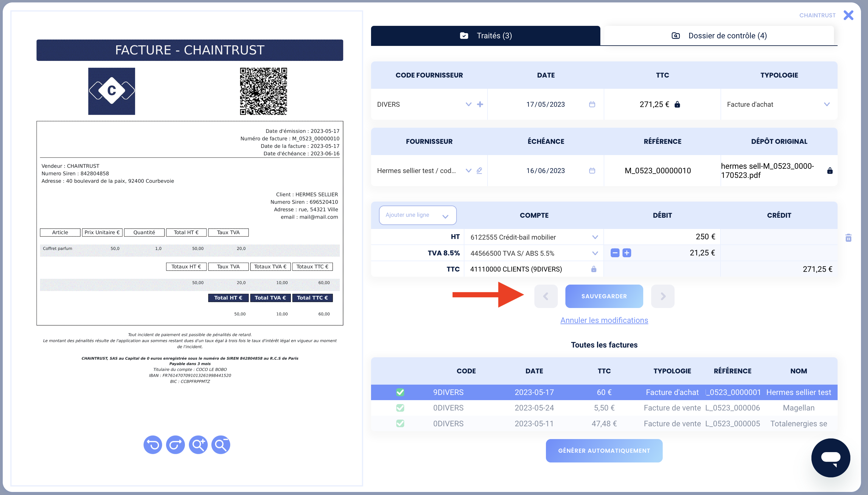Click the L_0523_000006 reference cell
This screenshot has height=495, width=868.
pos(732,408)
